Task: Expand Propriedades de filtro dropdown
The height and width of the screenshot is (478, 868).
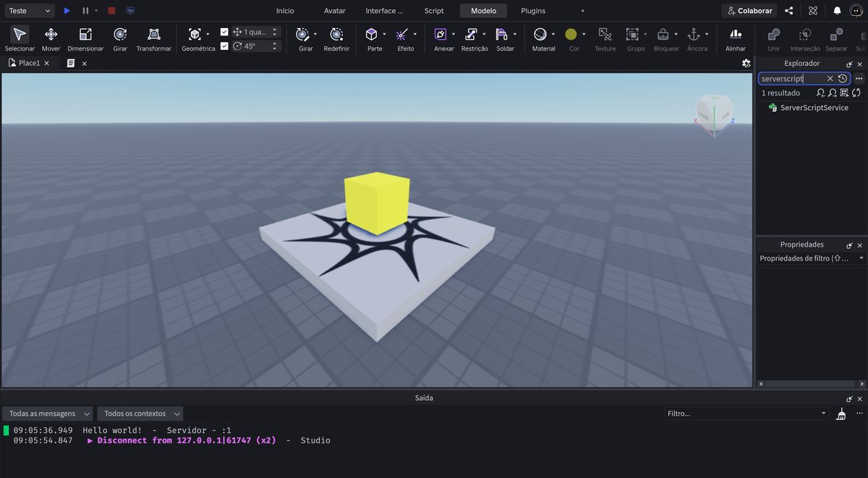Action: tap(861, 258)
